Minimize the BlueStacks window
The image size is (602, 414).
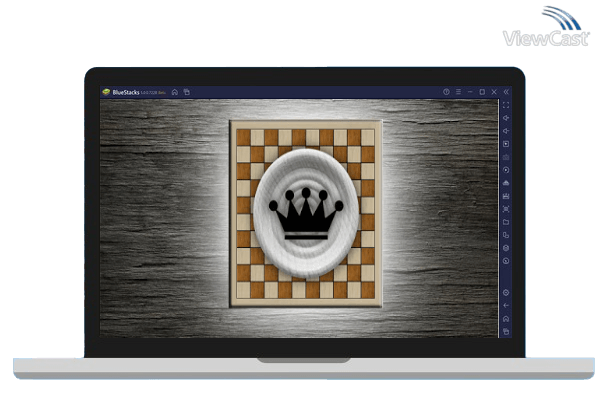pyautogui.click(x=470, y=92)
